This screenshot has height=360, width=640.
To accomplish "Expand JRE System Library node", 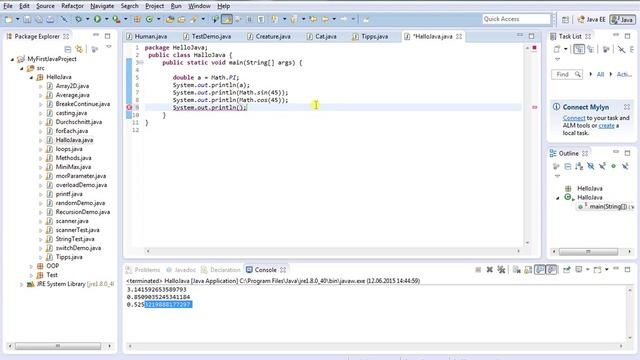I will (x=21, y=284).
